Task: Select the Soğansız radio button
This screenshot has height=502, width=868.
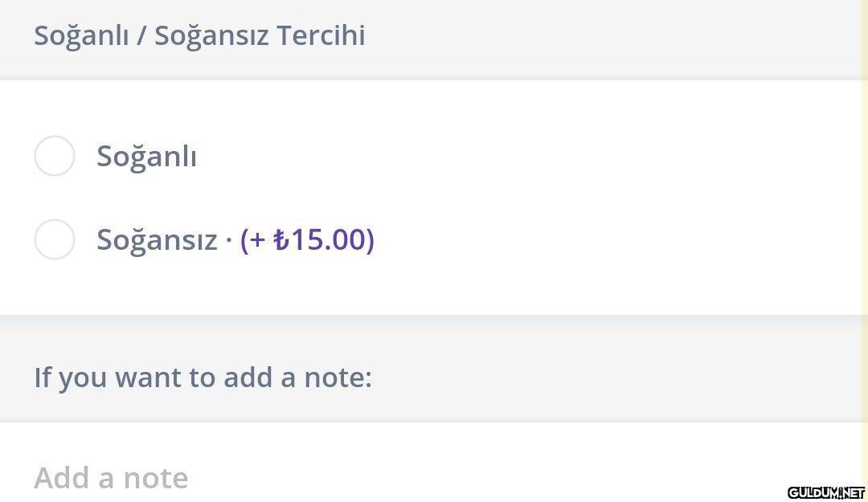Action: click(55, 239)
